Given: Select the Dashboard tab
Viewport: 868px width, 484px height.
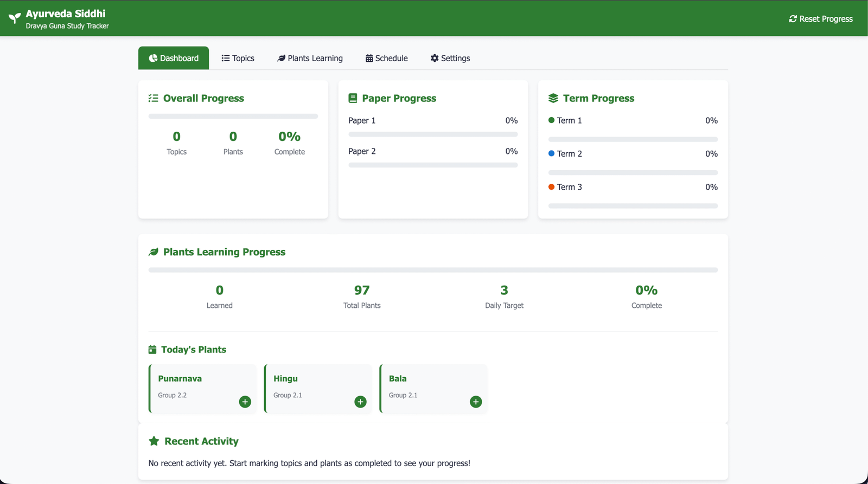Looking at the screenshot, I should tap(174, 58).
